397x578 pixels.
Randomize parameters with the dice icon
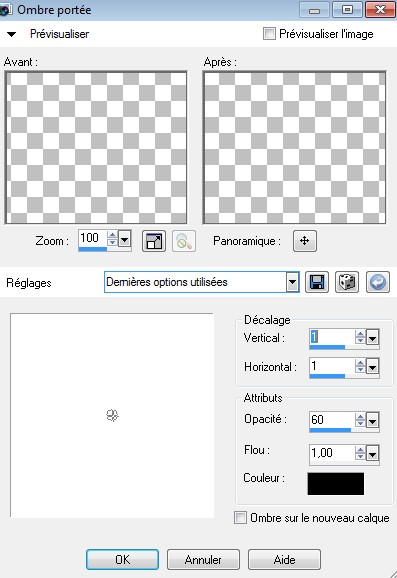click(346, 282)
